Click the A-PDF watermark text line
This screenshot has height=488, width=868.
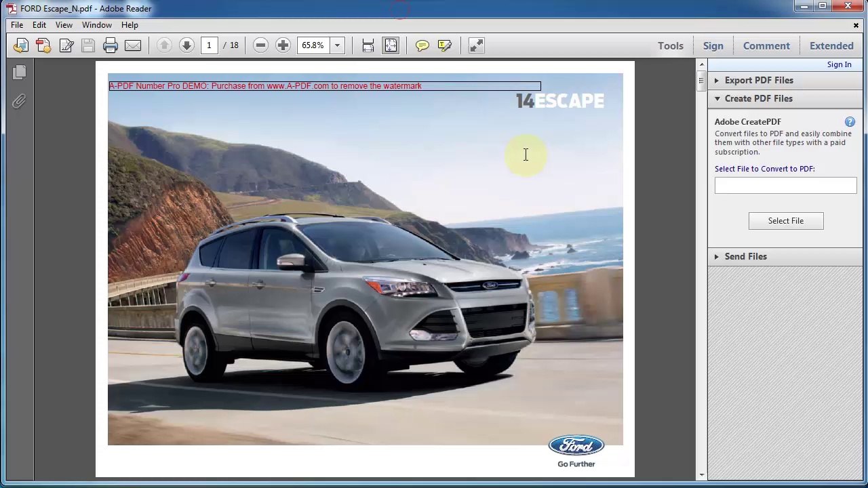coord(265,86)
